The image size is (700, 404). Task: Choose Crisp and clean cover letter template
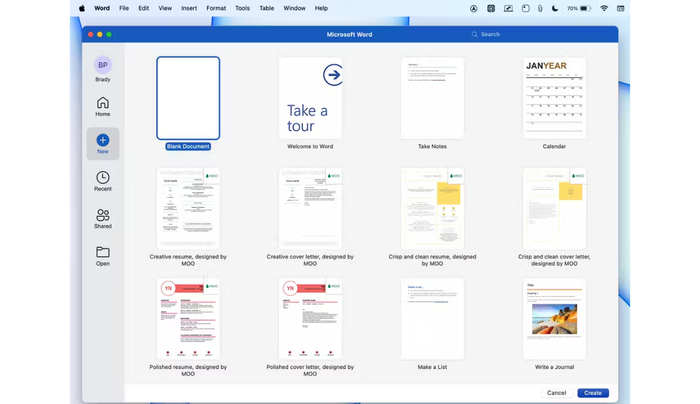pyautogui.click(x=554, y=208)
